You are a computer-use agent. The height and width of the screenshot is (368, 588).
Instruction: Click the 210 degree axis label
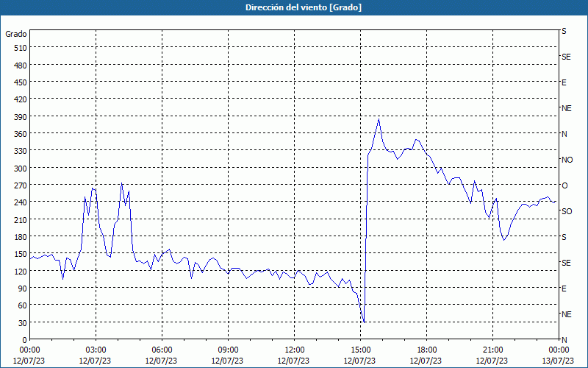tap(21, 219)
